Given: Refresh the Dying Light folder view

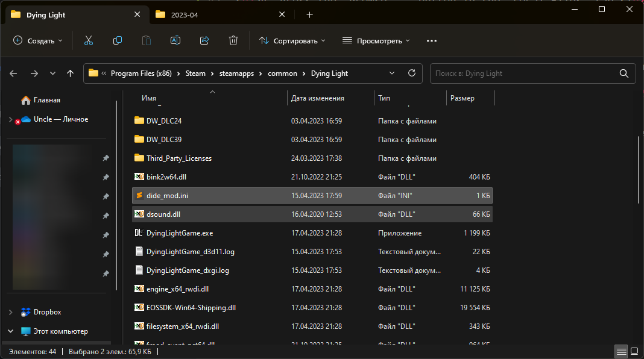Looking at the screenshot, I should 411,73.
